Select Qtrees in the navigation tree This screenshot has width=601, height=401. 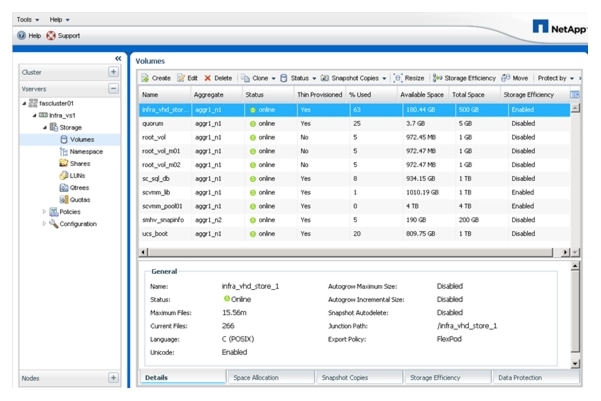click(77, 187)
